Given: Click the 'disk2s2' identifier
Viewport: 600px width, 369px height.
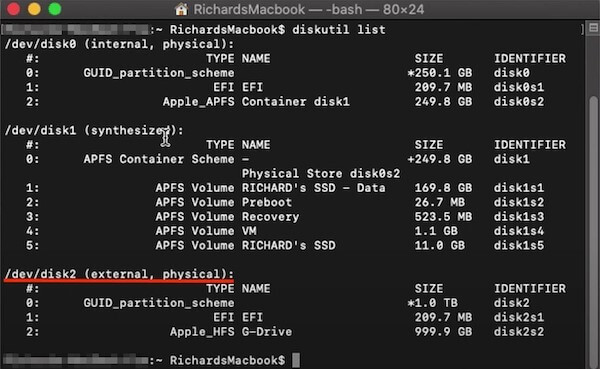Looking at the screenshot, I should 519,331.
